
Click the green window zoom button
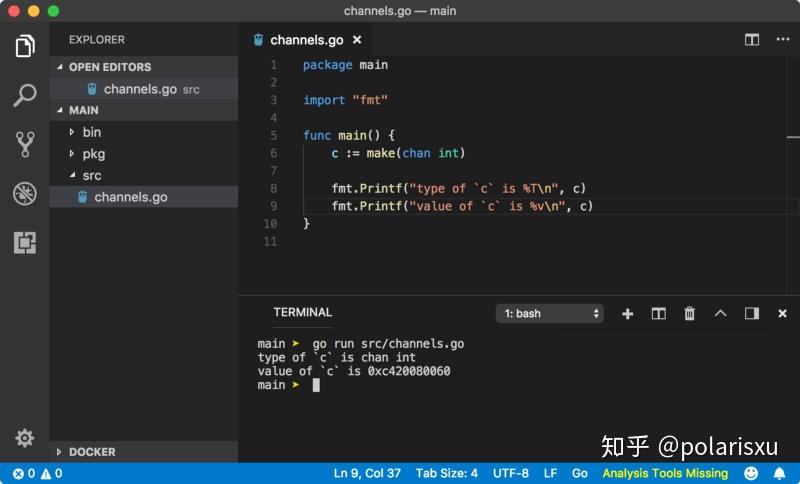53,11
